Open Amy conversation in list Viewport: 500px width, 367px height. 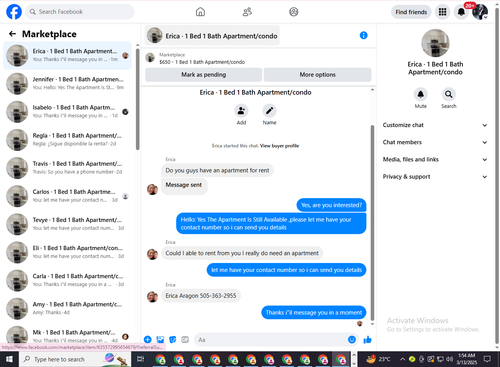click(67, 308)
